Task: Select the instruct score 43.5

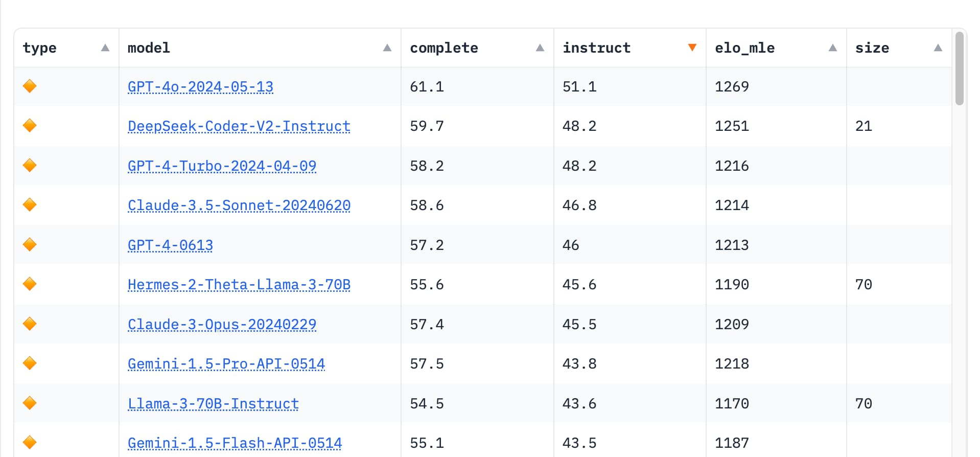Action: (x=579, y=443)
